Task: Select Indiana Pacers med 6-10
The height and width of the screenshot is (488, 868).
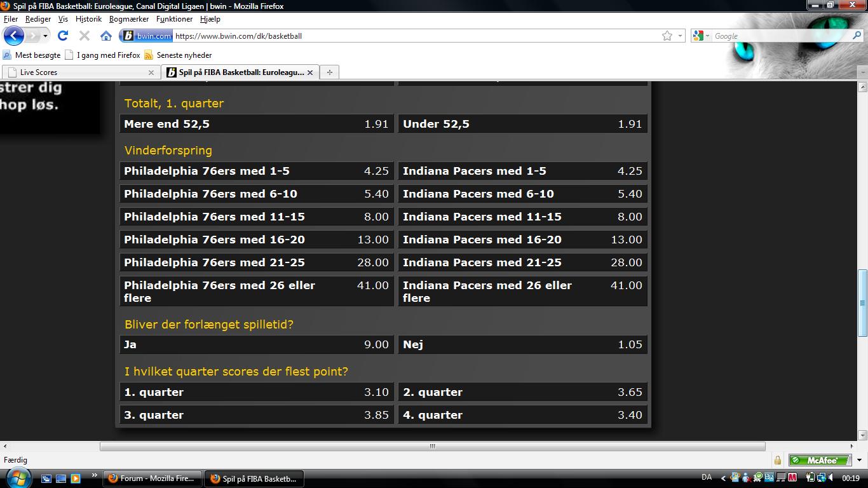Action: pyautogui.click(x=523, y=194)
